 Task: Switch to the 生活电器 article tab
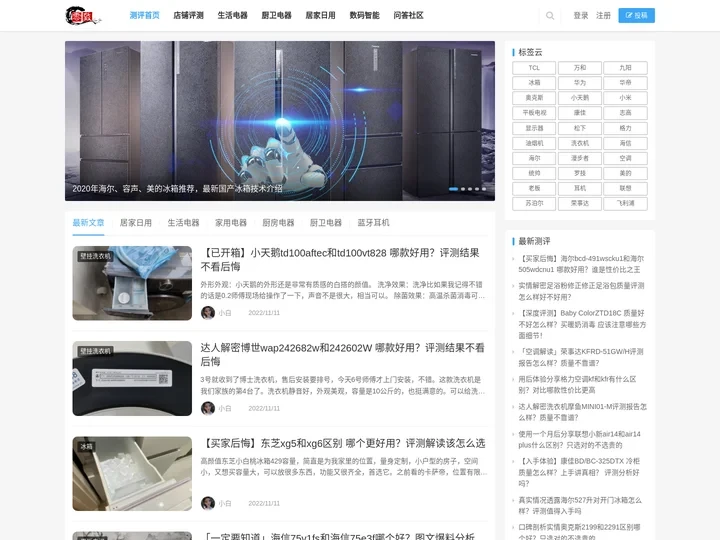click(x=183, y=223)
